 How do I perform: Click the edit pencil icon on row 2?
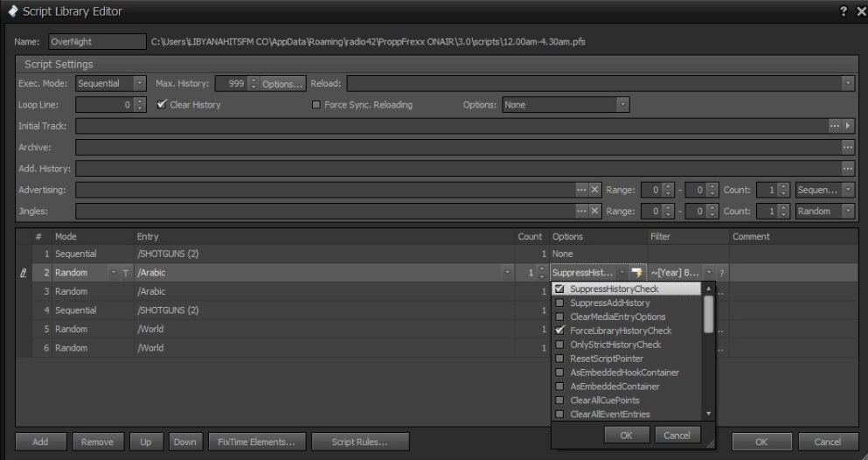[x=24, y=273]
